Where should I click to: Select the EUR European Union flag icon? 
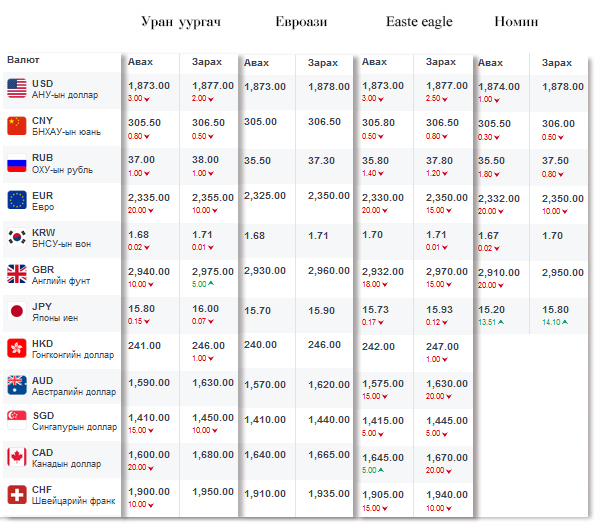pyautogui.click(x=17, y=199)
